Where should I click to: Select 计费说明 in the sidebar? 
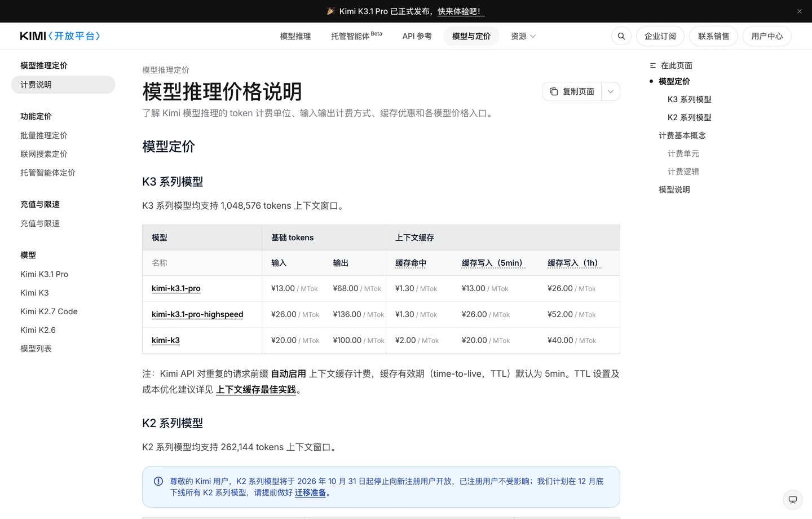[63, 85]
